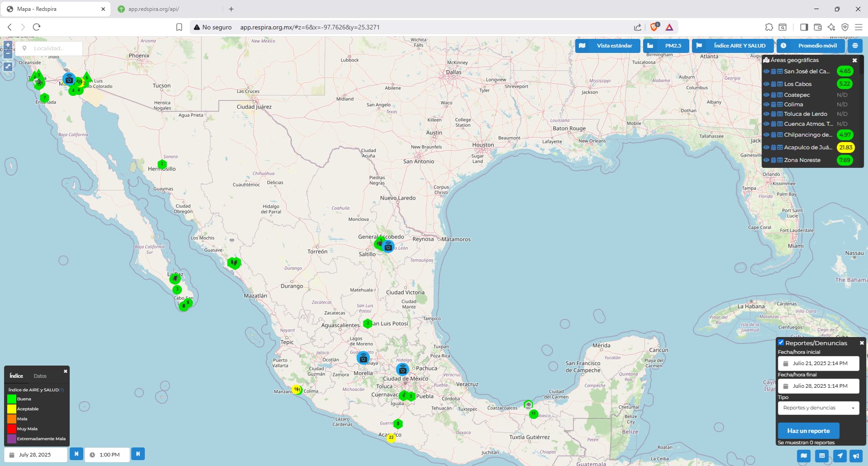Click the Haz un reporte button
Screen dimensions: 868x466
point(808,431)
